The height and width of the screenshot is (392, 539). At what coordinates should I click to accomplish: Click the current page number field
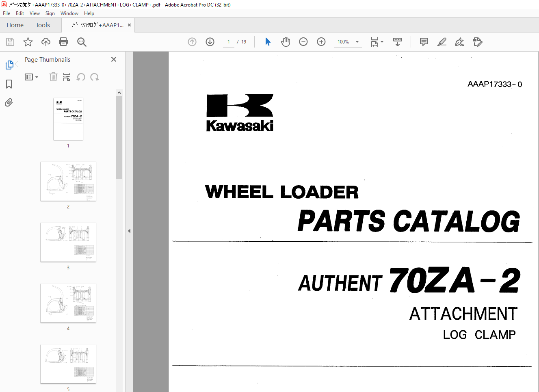(x=229, y=42)
